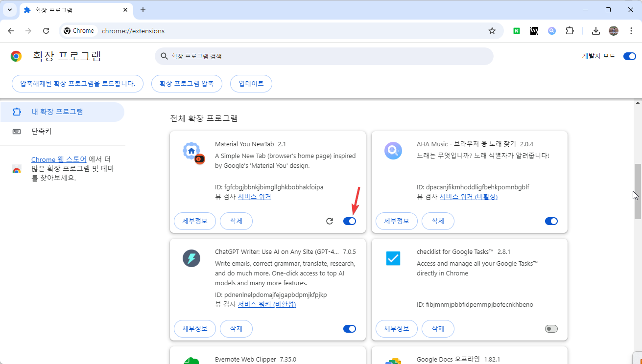Open 세부정보 for Material You NewTab

195,221
